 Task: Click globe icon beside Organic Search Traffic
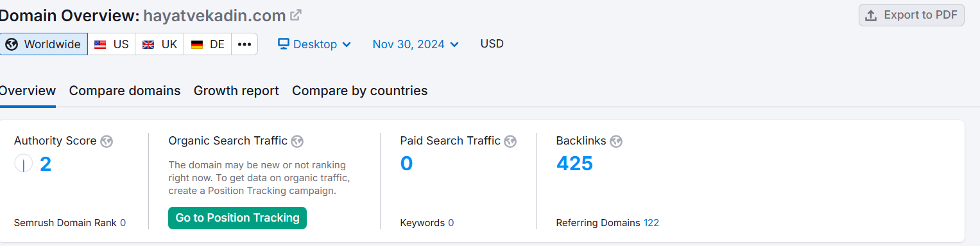point(297,141)
